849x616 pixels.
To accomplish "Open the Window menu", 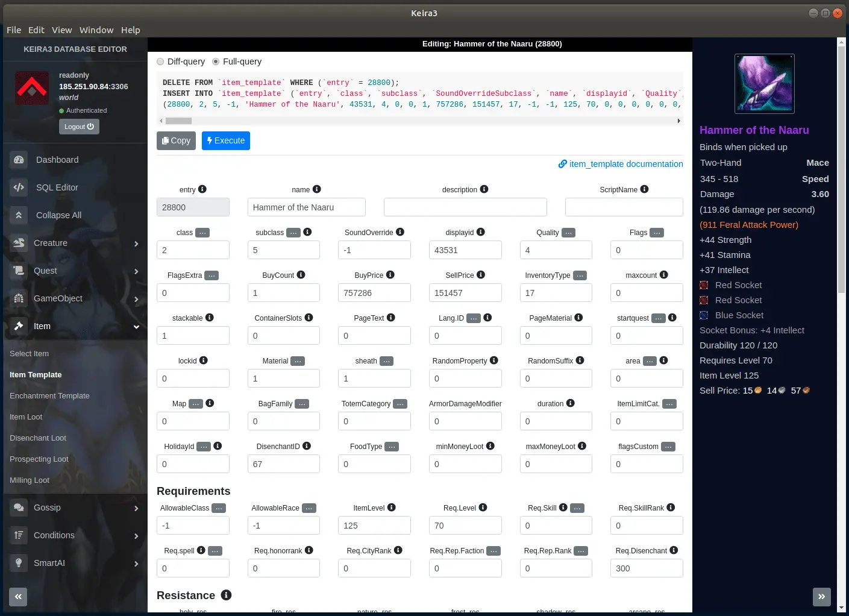I will [x=96, y=30].
